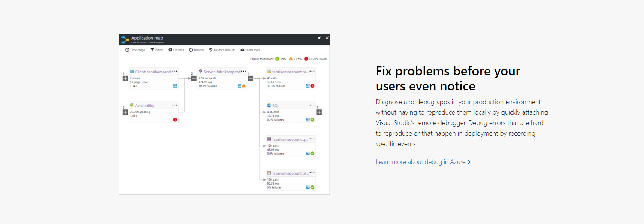Viewport: 644px width, 224px height.
Task: Refresh the application map
Action: click(196, 50)
